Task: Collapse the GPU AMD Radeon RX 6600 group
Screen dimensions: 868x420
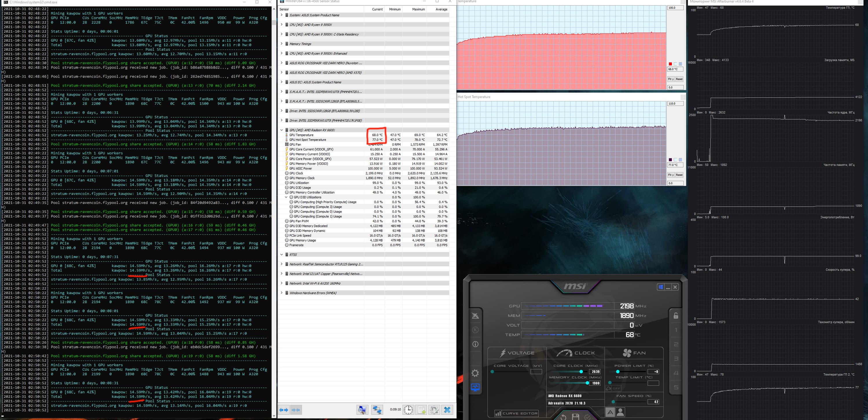Action: pyautogui.click(x=282, y=130)
